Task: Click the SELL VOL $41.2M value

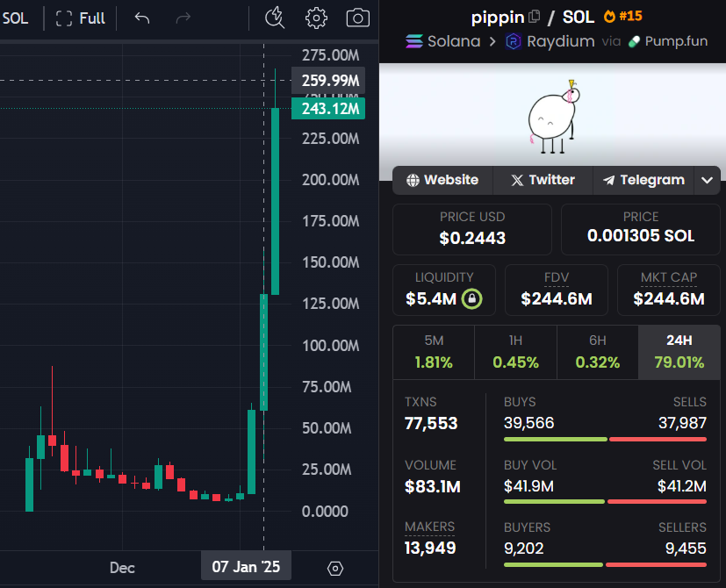Action: [682, 486]
